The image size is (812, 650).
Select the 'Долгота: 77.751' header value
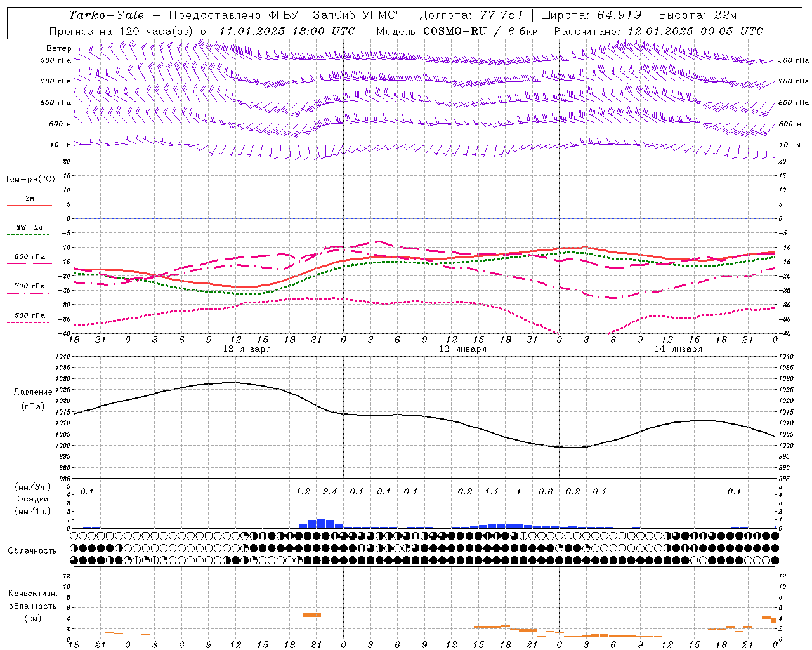[x=471, y=15]
